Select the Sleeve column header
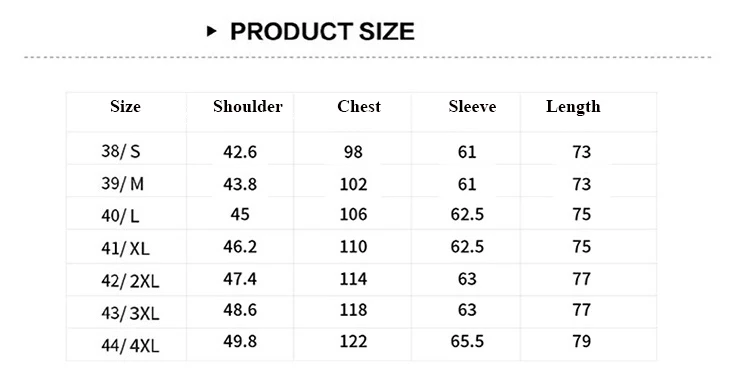 click(472, 106)
